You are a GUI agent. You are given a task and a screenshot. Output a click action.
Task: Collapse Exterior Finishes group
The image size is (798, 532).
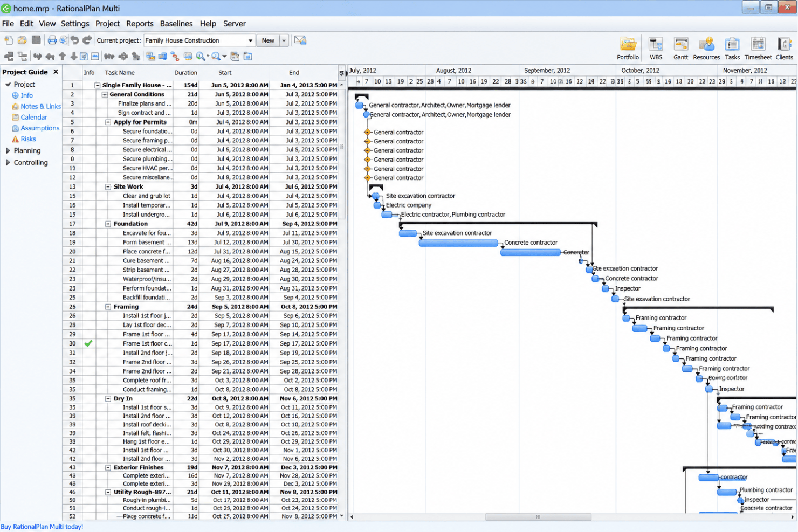(108, 468)
